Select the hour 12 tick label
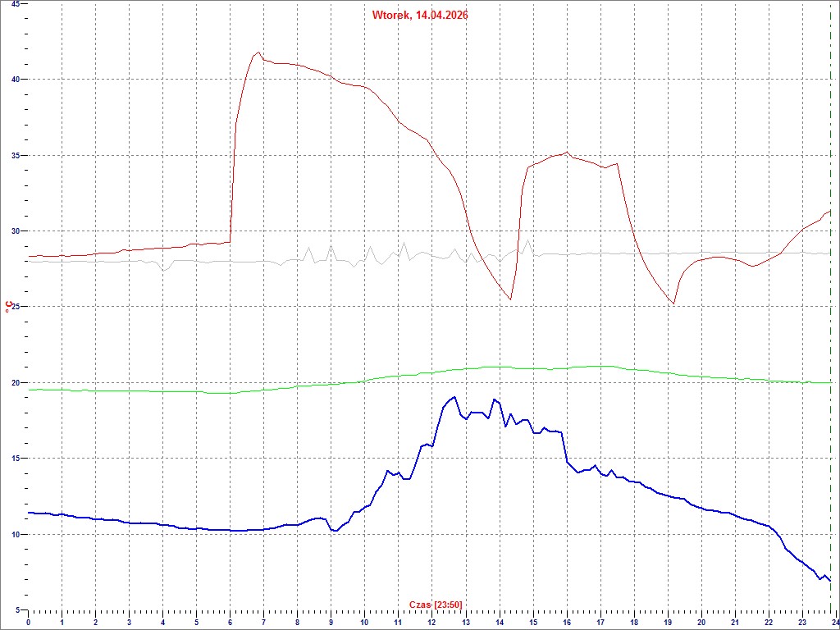Image resolution: width=840 pixels, height=630 pixels. 431,623
